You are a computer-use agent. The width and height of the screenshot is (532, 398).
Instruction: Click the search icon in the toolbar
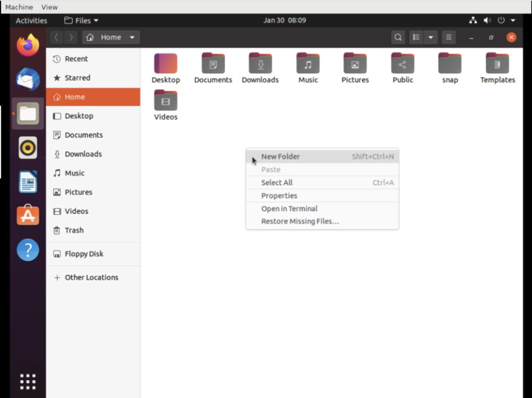coord(398,37)
